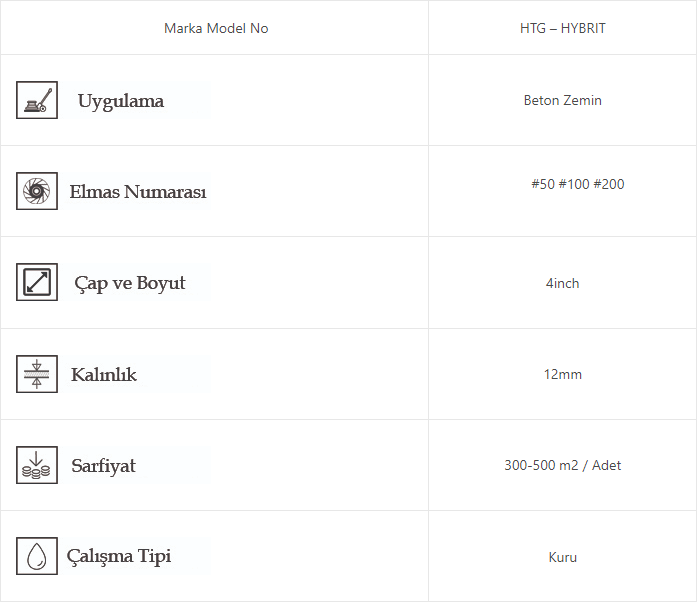Click the Marka Model No header cell

click(x=216, y=28)
